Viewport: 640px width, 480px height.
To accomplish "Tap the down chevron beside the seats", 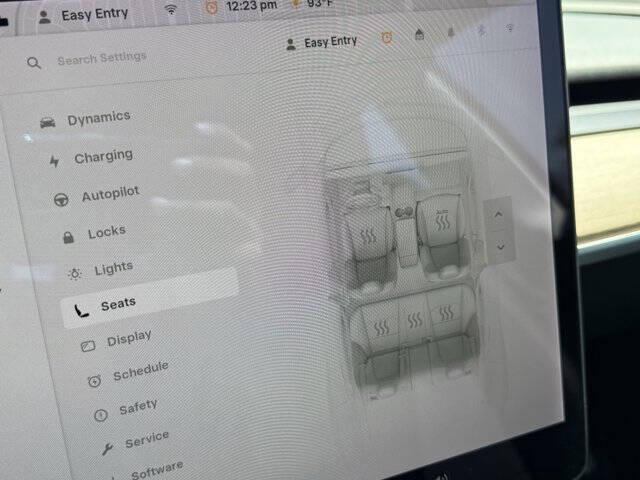I will point(501,247).
